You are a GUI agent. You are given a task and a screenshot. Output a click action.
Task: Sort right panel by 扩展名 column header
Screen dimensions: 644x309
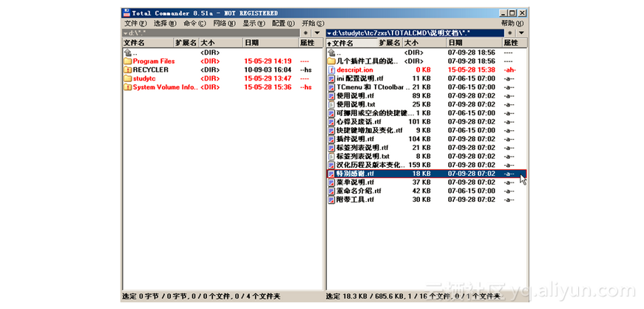(390, 42)
